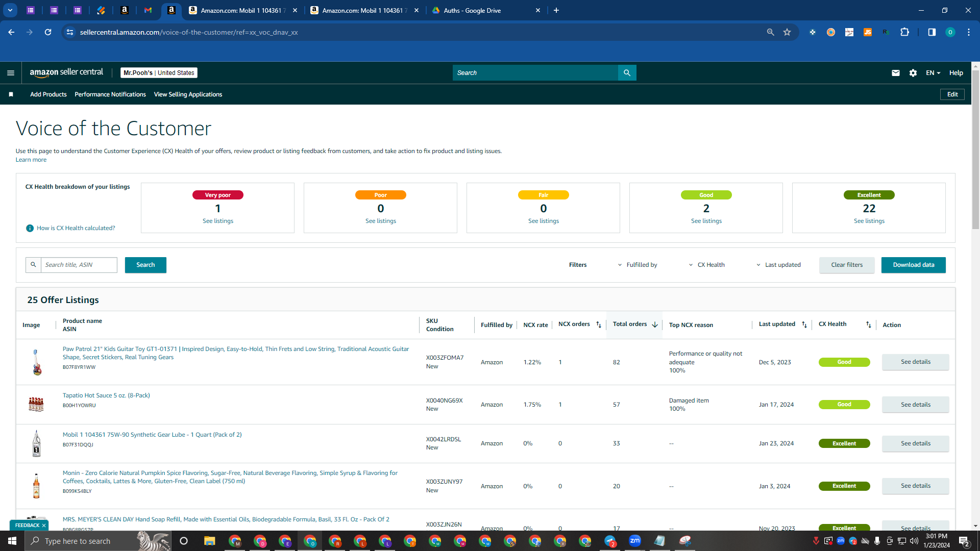
Task: Click the Search title, ASIN input field
Action: pyautogui.click(x=79, y=265)
